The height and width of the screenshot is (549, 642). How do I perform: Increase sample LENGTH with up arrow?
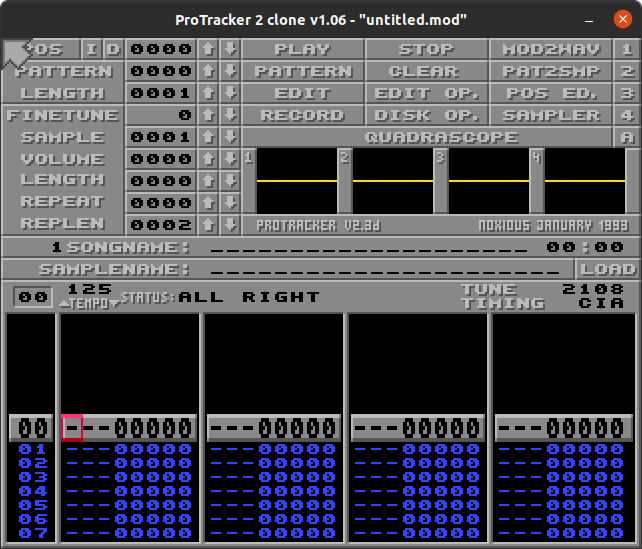point(208,181)
